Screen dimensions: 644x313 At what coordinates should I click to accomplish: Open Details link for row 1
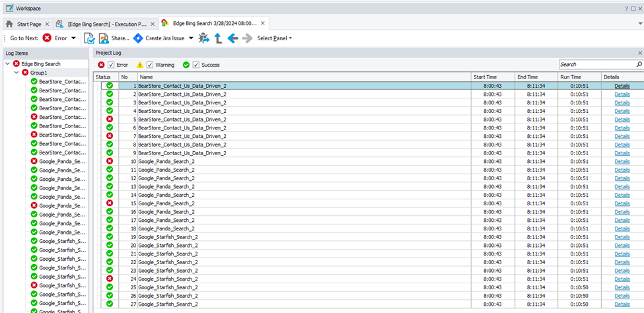pos(622,86)
